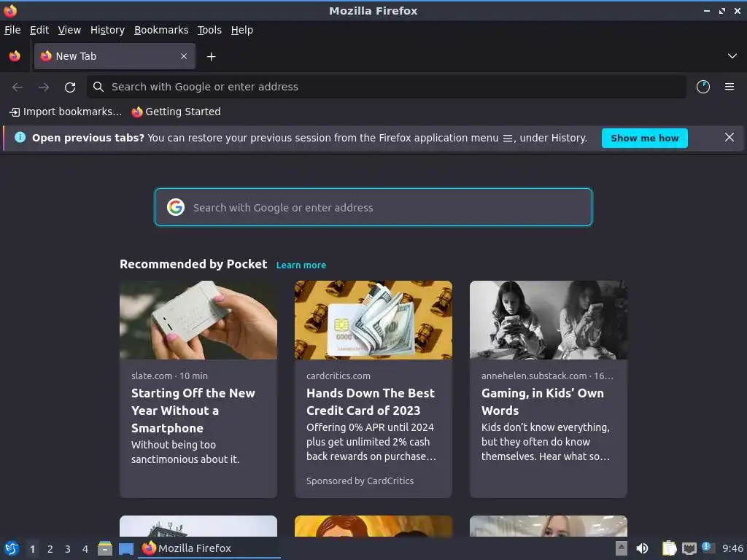
Task: Click the magnifier icon in address bar
Action: pos(98,87)
